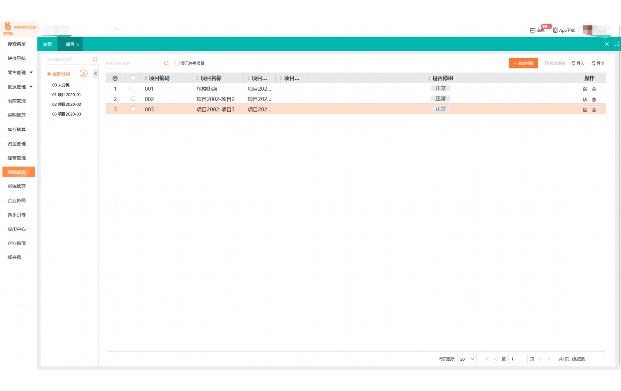Screen dimensions: 621x391
Task: Select the category tree item starting with 00
Action: [x=61, y=85]
